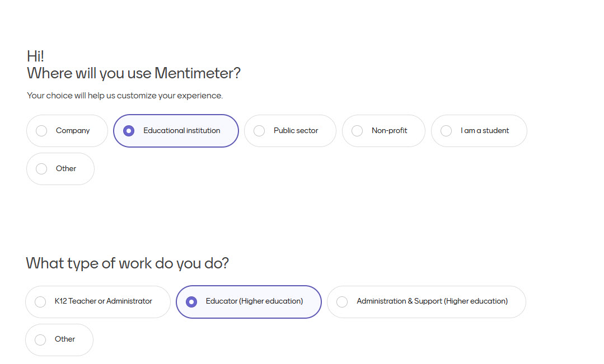The image size is (604, 364).
Task: Click 'Educator (Higher education)' label text
Action: [254, 301]
